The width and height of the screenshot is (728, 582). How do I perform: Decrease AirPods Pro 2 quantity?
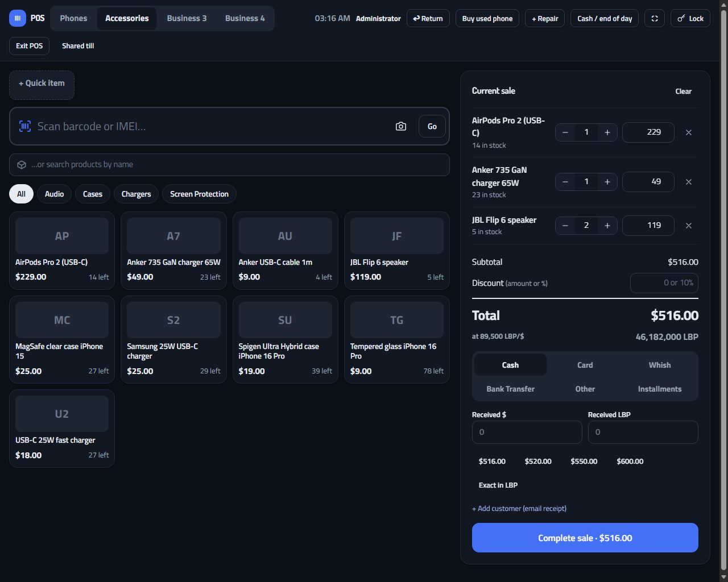pos(565,132)
